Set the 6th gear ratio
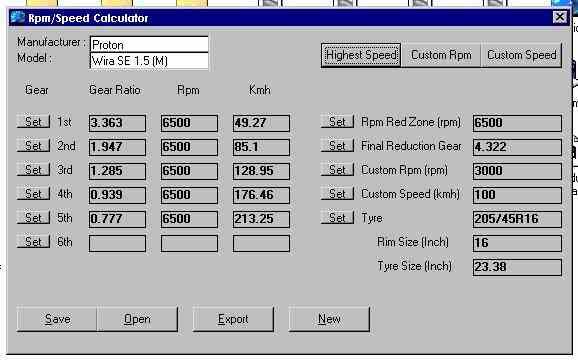578x360 pixels. coord(33,242)
